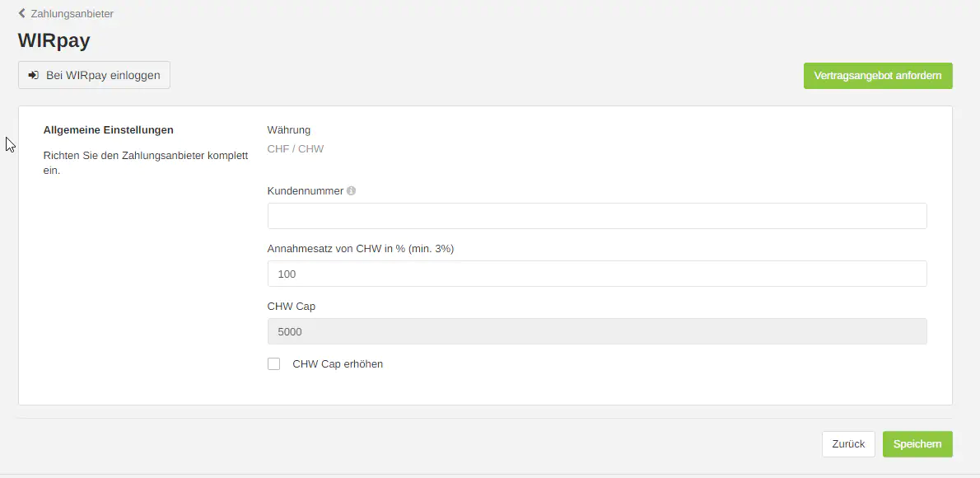
Task: Save settings with the Speichern button
Action: click(x=917, y=444)
